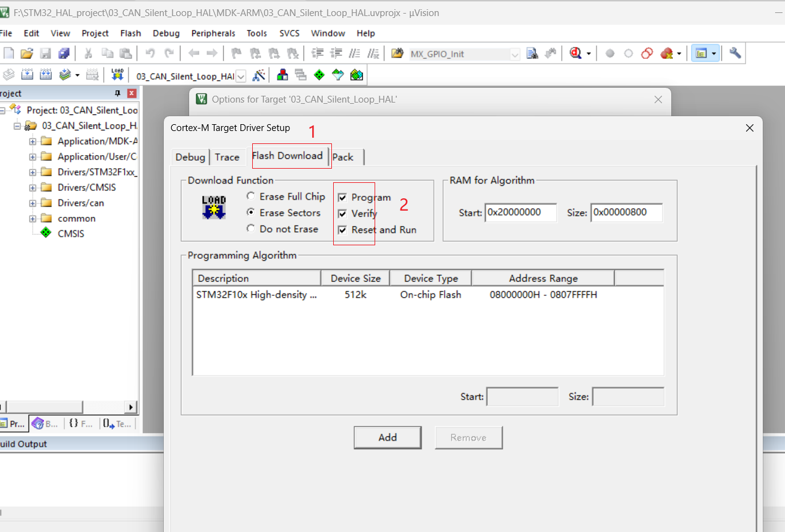Click the Window layout toolbar icon
Image resolution: width=785 pixels, height=532 pixels.
tap(701, 54)
